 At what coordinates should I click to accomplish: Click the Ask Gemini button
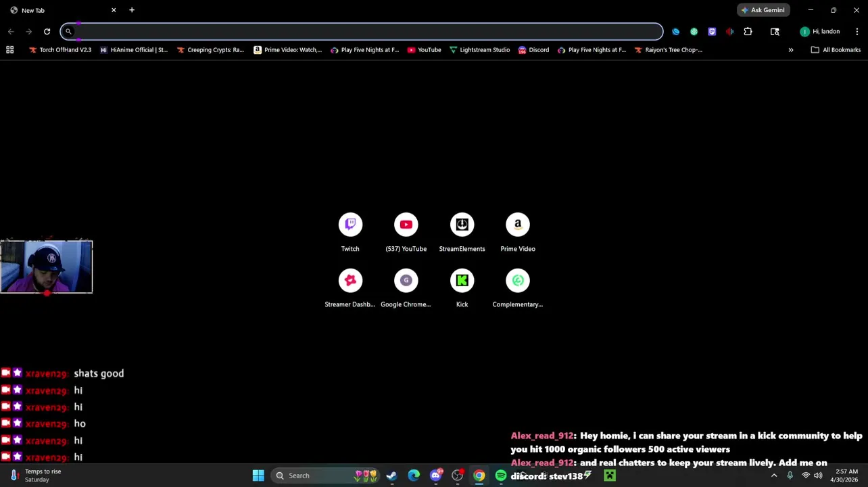[x=763, y=10]
